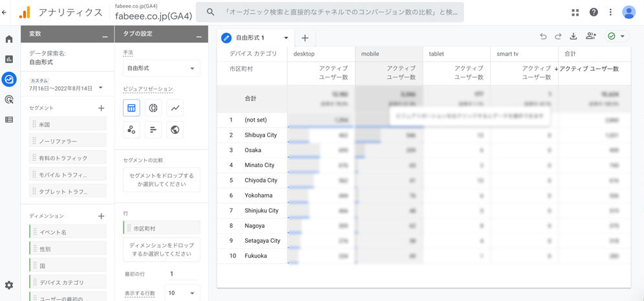Select the donut chart visualization icon
This screenshot has width=644, height=301.
(153, 107)
